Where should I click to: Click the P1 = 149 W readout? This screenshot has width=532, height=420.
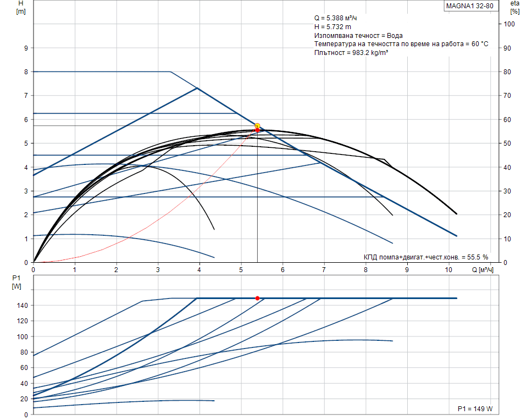click(x=475, y=409)
